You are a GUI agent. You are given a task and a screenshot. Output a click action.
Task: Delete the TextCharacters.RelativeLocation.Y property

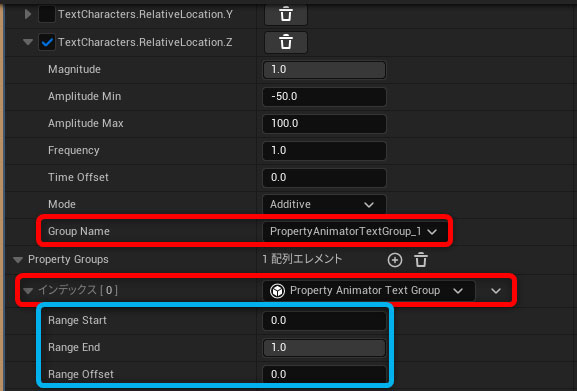[286, 15]
